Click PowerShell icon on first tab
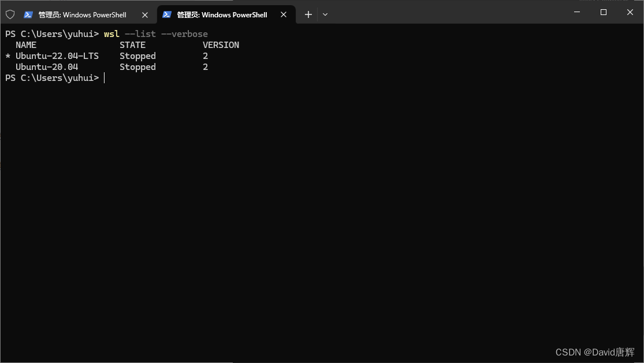Screen dimensions: 644x363 28,15
